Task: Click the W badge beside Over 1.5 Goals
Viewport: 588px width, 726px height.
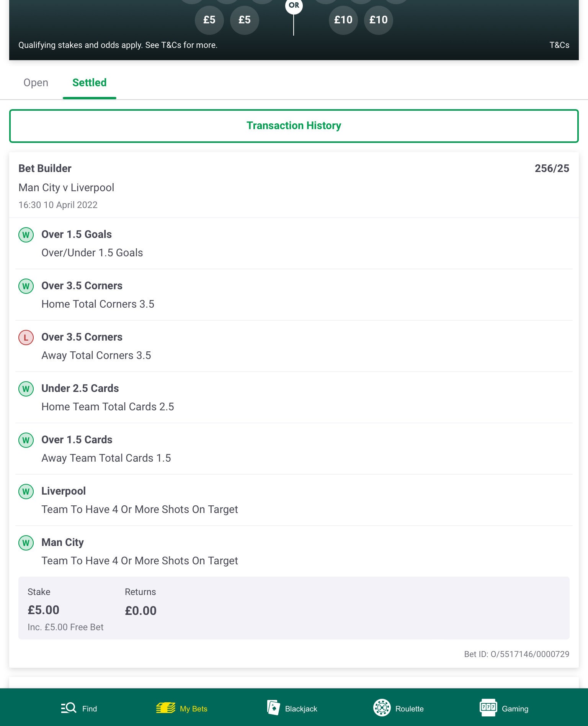Action: pyautogui.click(x=26, y=235)
